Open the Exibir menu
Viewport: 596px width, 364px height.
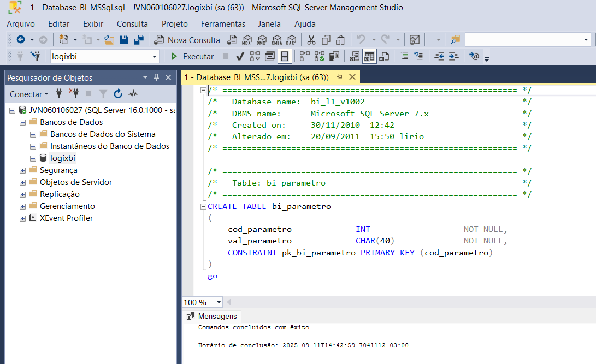93,24
